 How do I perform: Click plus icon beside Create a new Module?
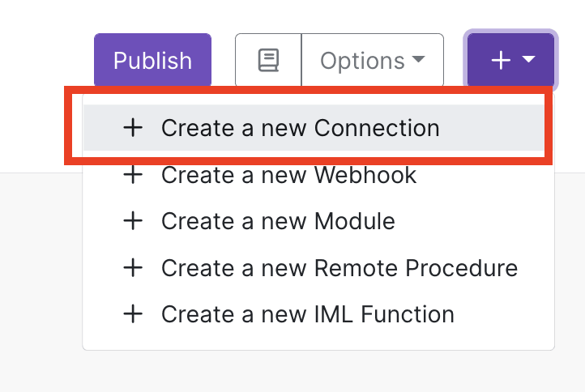(x=132, y=220)
